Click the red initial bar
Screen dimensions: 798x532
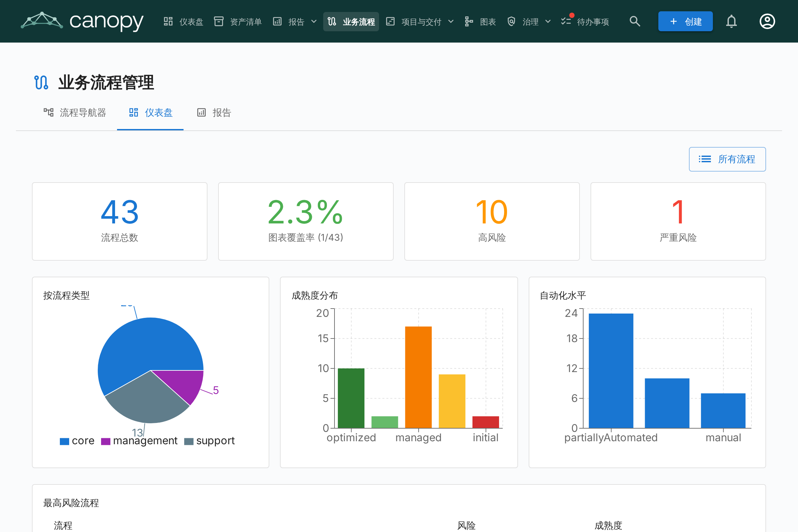point(485,422)
